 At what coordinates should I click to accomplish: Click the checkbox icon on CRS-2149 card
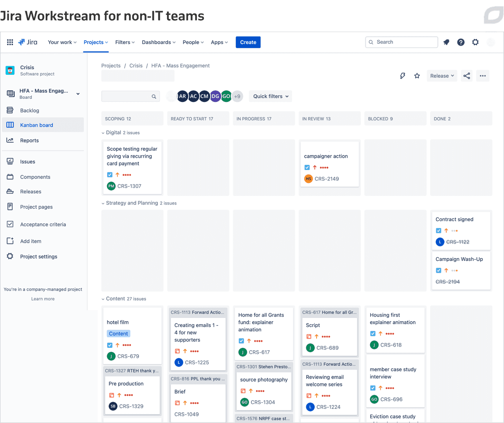point(307,167)
